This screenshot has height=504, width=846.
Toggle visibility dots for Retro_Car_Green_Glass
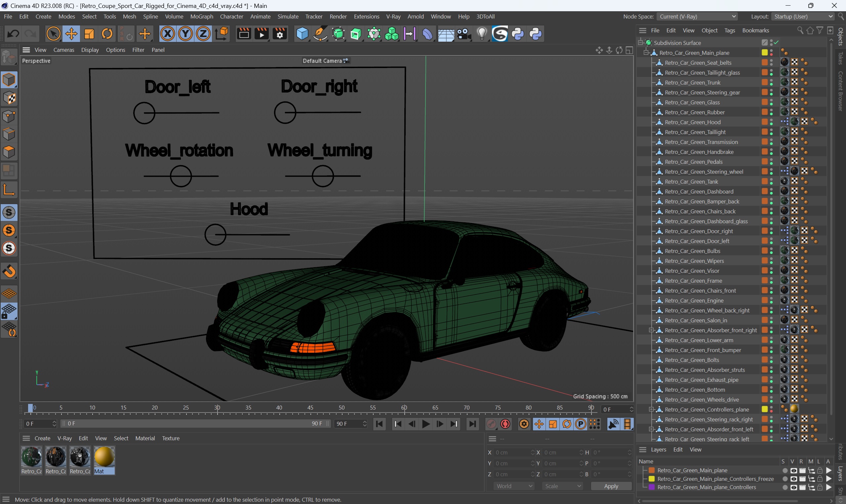coord(771,102)
